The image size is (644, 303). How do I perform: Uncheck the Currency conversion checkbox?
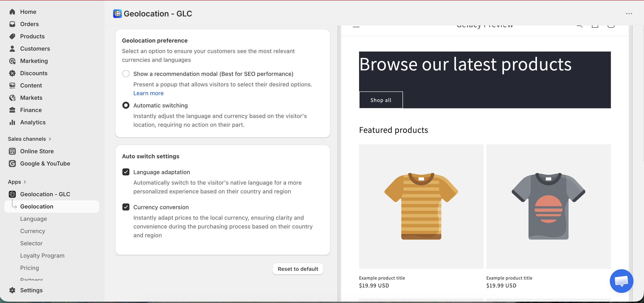[x=126, y=207]
